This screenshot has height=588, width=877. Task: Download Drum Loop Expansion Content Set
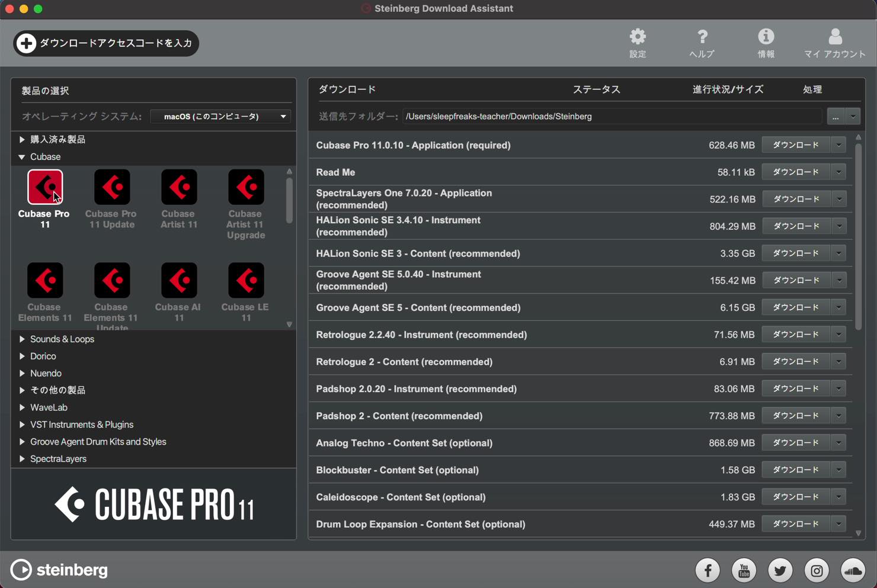point(796,524)
